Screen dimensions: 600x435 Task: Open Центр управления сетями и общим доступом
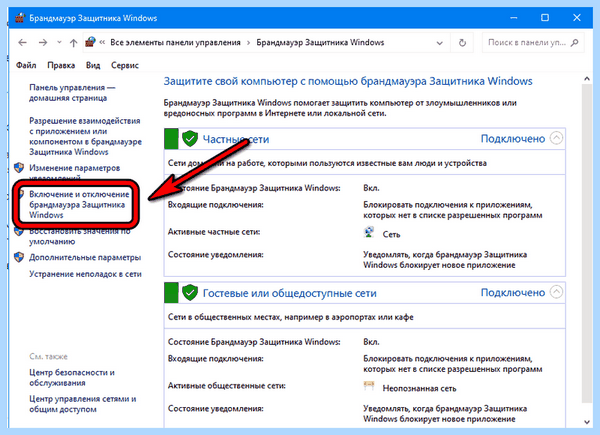coord(83,404)
